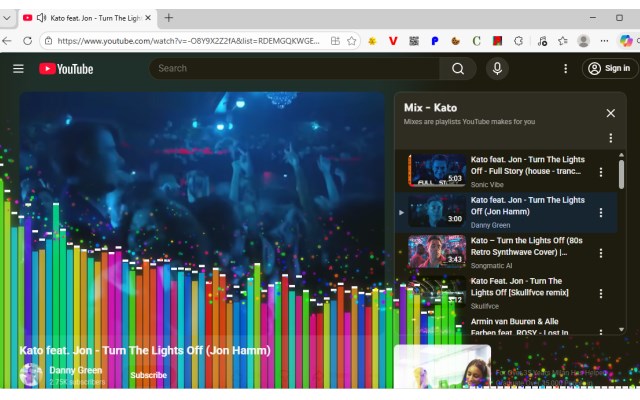
Task: Open the browser profile avatar
Action: (584, 41)
